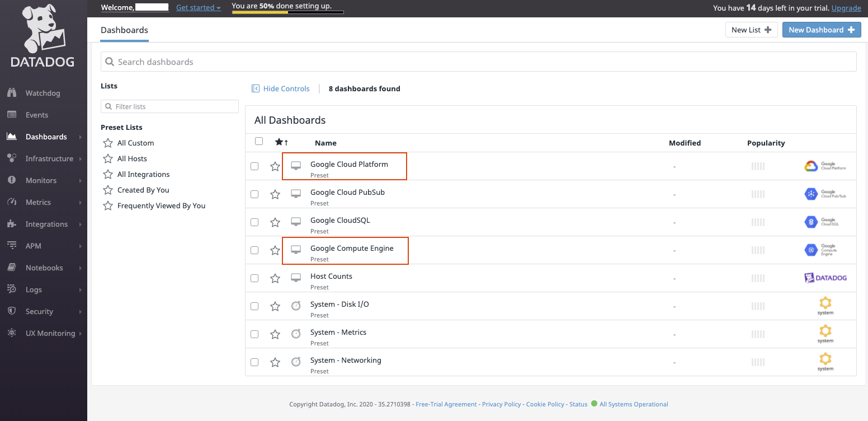This screenshot has width=868, height=421.
Task: Expand the Infrastructure sidebar menu
Action: (x=49, y=158)
